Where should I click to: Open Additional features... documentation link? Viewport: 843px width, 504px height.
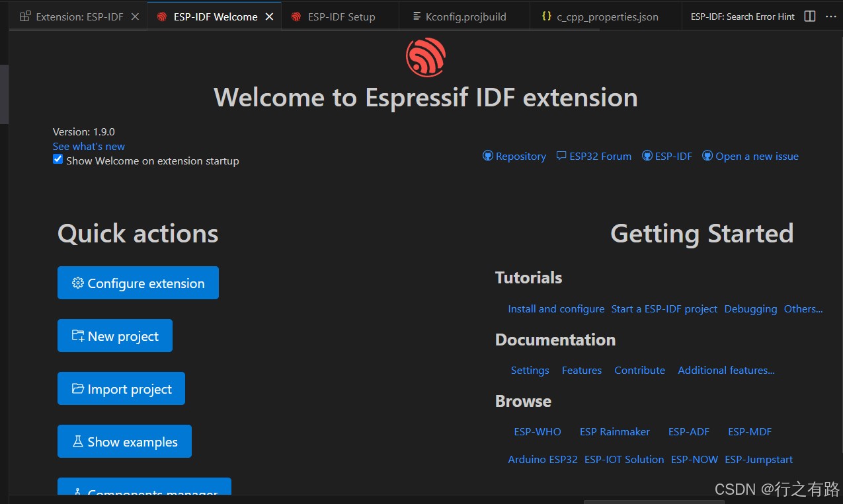[x=726, y=370]
